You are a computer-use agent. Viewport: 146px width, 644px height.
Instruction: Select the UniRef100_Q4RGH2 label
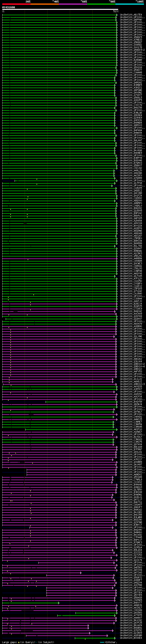tap(131, 82)
